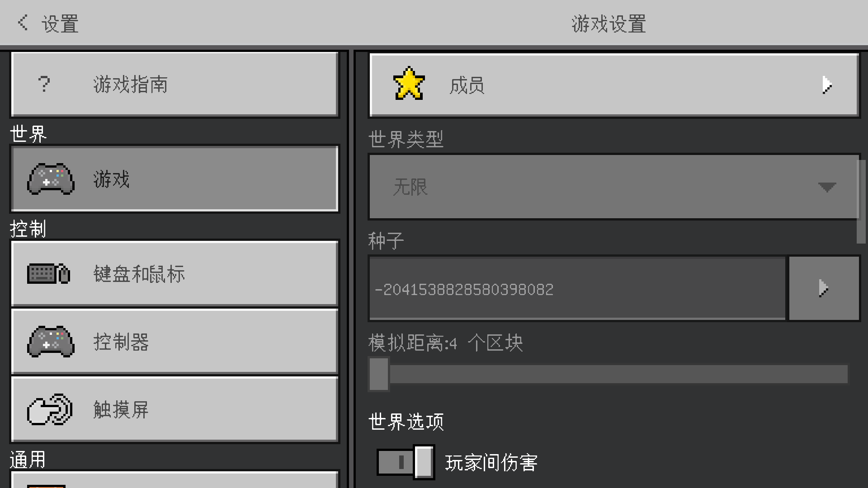868x488 pixels.
Task: Click the right panel vertical scrollbar
Action: pyautogui.click(x=861, y=202)
